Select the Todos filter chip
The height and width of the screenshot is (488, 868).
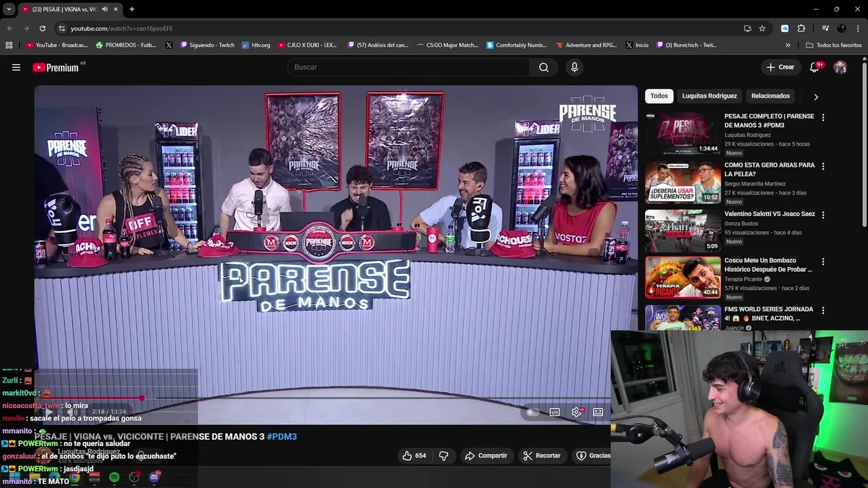659,96
